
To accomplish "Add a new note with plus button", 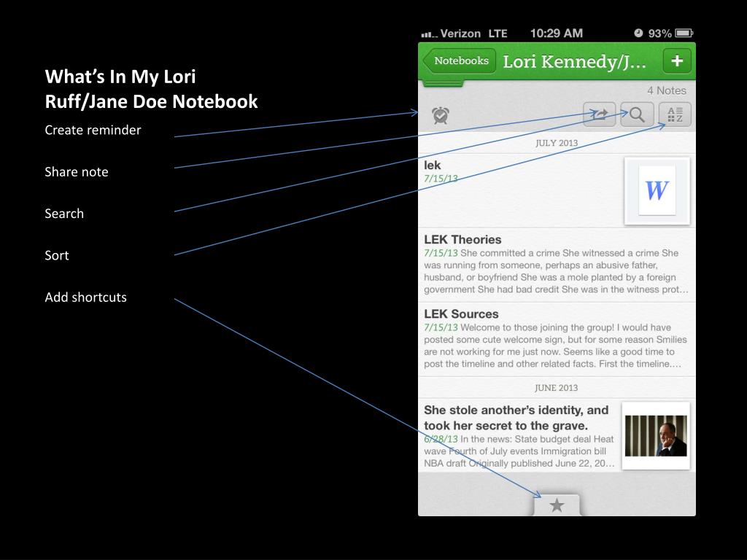I will [677, 61].
